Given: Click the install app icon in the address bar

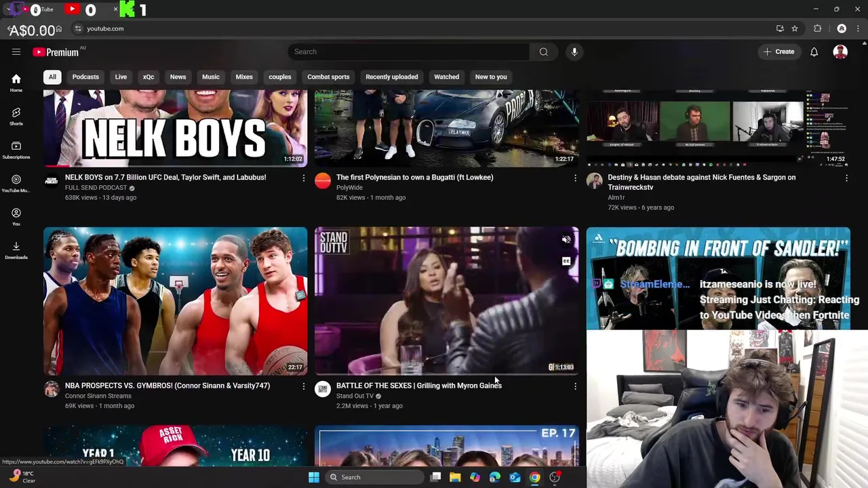Looking at the screenshot, I should click(780, 28).
